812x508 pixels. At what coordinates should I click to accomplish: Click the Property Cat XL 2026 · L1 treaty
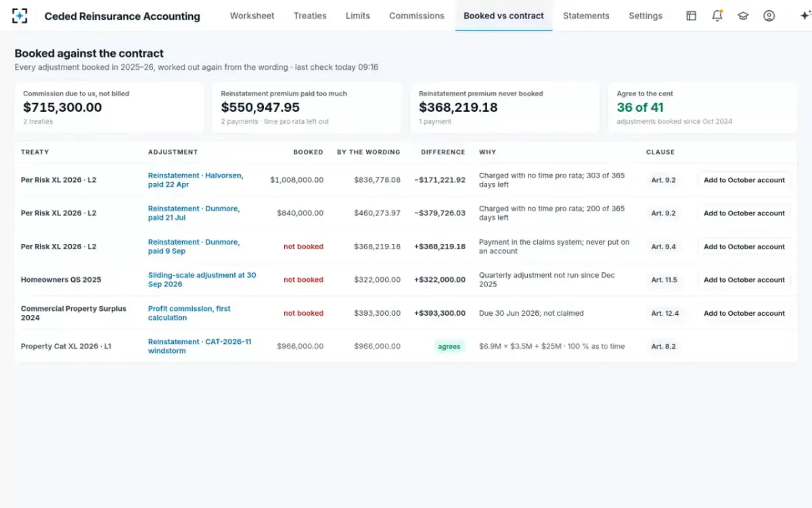[x=66, y=346]
